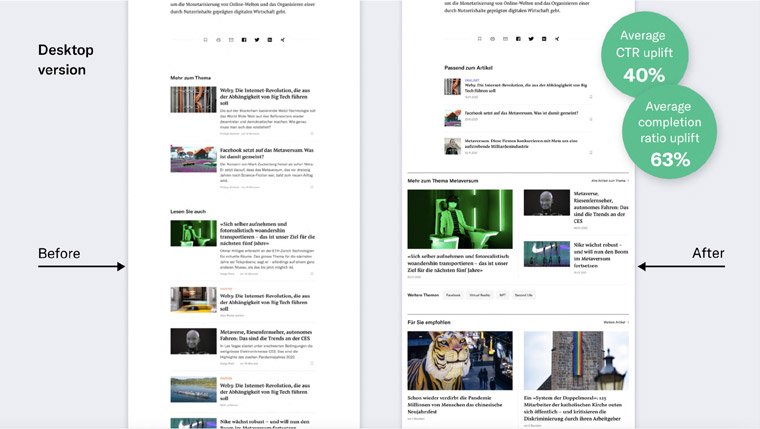
Task: Open Metaverse, Riesenfernseher headline in After page
Action: (x=601, y=207)
